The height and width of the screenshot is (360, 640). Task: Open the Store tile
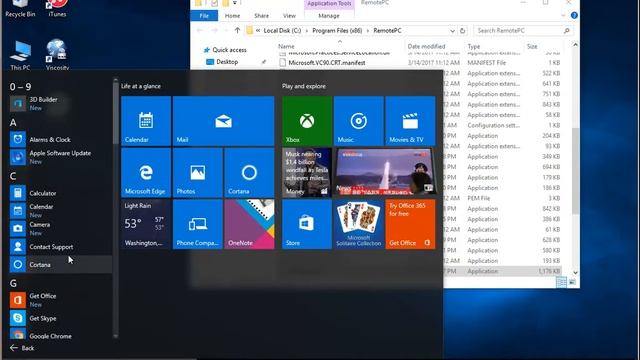click(307, 224)
